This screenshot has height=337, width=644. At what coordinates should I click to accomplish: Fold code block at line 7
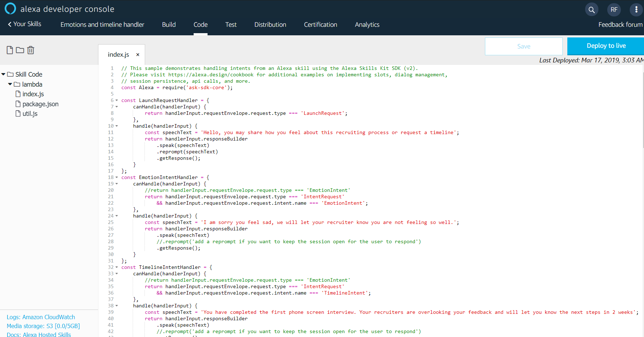tap(117, 107)
